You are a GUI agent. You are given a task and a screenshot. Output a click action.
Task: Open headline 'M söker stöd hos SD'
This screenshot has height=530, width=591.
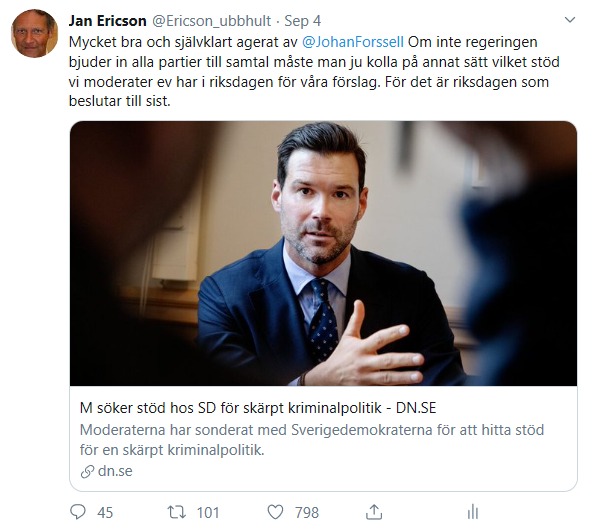258,408
